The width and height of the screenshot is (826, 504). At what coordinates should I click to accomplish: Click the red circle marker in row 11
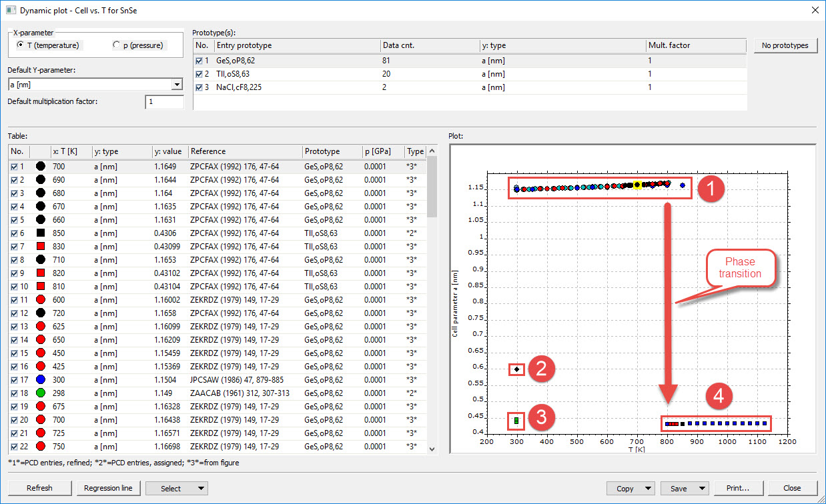pyautogui.click(x=40, y=300)
